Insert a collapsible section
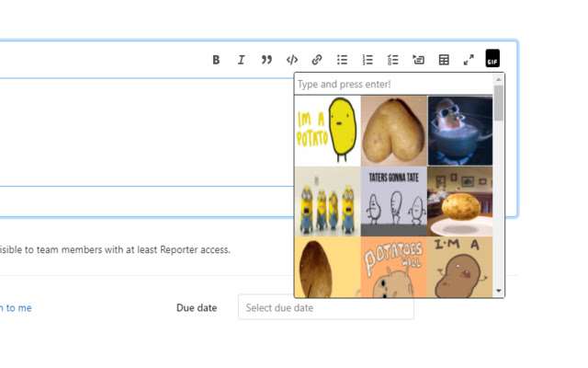 coord(418,60)
